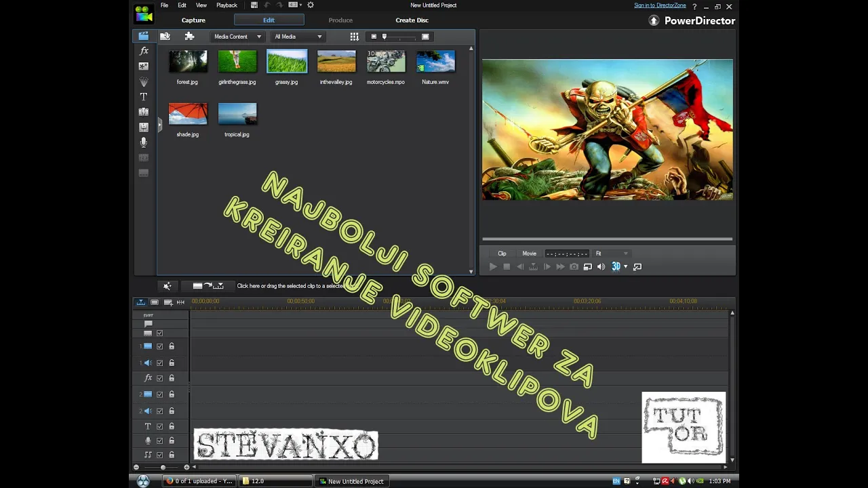Click Sign in to DirectorZone link
Screen dimensions: 868x488
pos(660,5)
